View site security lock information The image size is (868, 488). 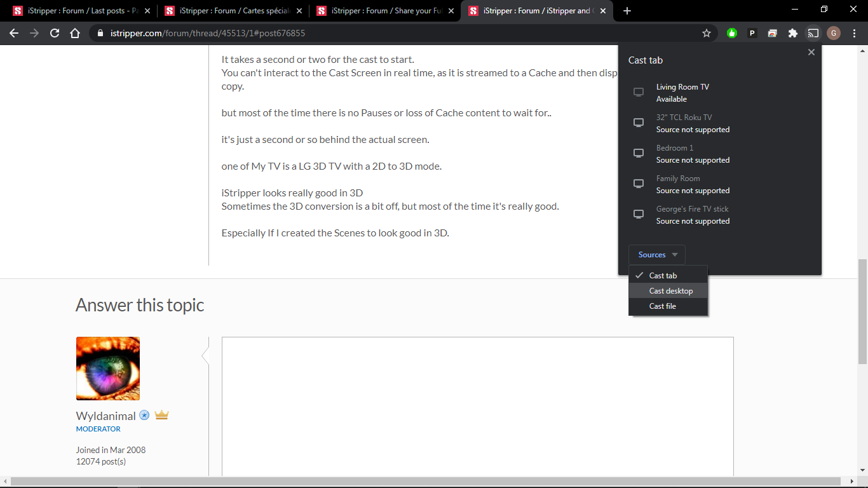point(100,33)
